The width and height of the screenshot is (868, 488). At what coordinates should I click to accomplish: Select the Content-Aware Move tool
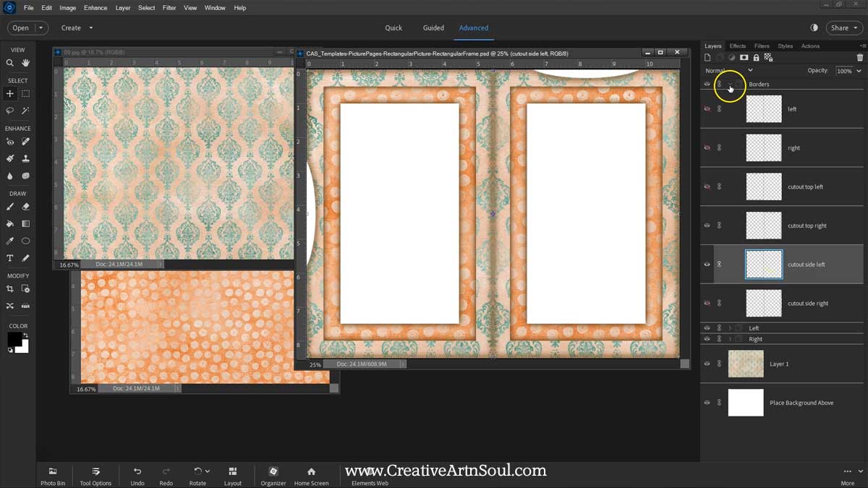point(10,306)
